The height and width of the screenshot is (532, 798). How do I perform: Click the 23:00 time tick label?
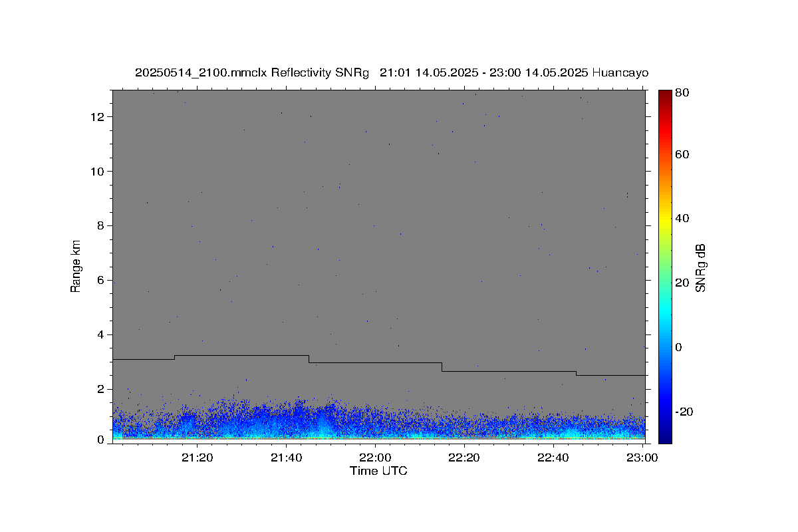642,458
